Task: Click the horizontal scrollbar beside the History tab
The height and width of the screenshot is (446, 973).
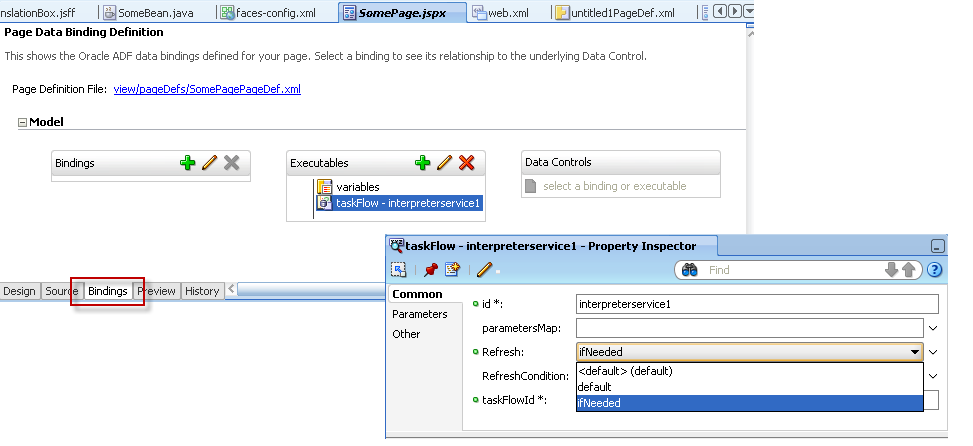Action: tap(310, 289)
